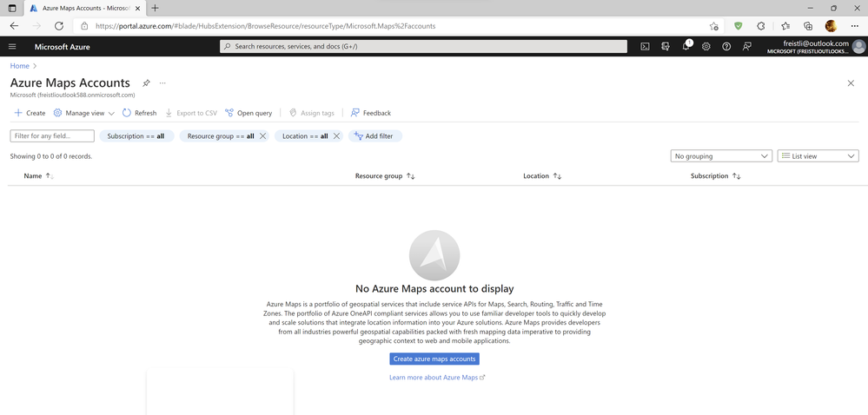
Task: Open the Location == all filter
Action: coord(305,136)
